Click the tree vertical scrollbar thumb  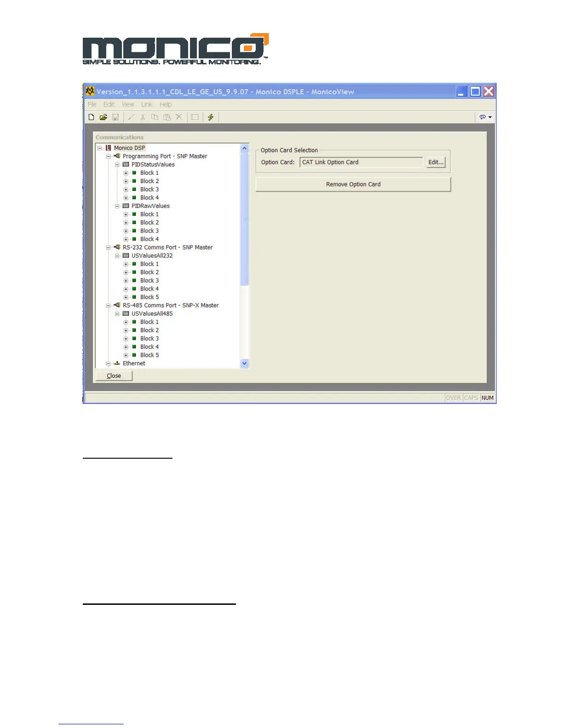click(245, 219)
